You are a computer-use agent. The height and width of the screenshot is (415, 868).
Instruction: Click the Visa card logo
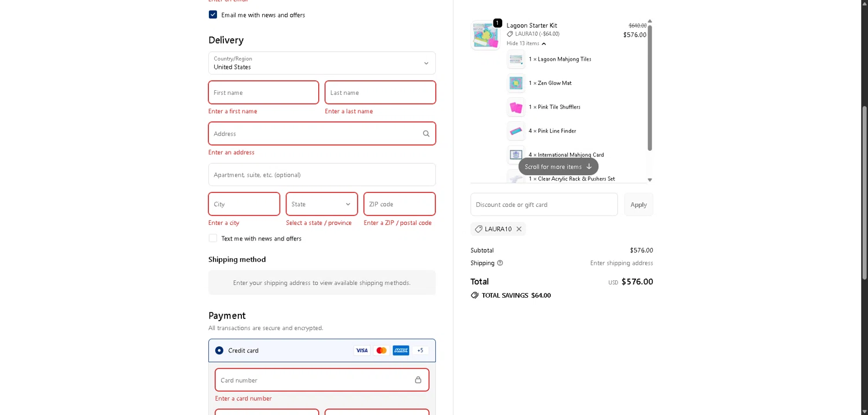(362, 350)
